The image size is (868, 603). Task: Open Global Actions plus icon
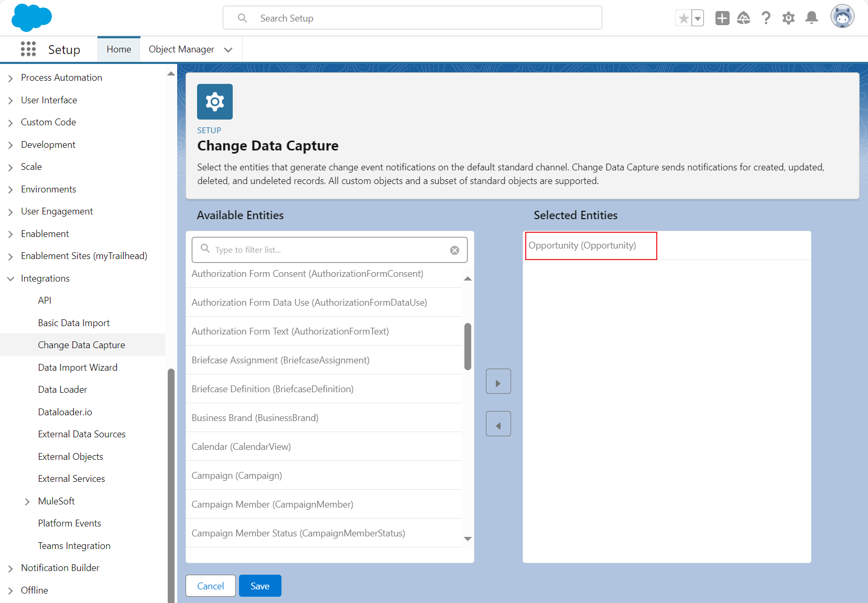coord(722,18)
